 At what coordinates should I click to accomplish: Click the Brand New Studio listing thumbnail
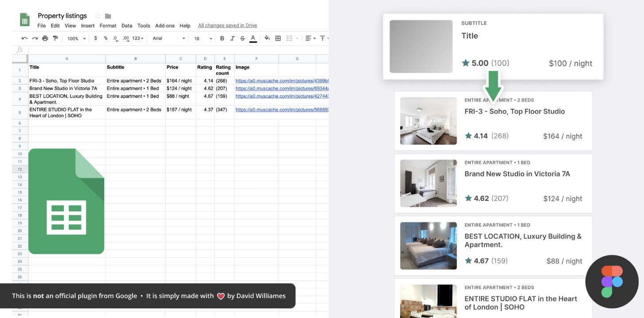click(428, 184)
